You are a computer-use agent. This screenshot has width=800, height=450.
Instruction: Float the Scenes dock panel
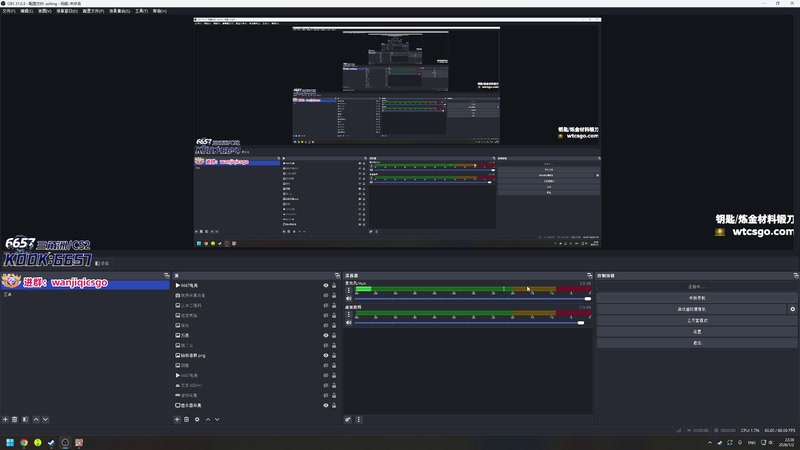click(x=166, y=276)
